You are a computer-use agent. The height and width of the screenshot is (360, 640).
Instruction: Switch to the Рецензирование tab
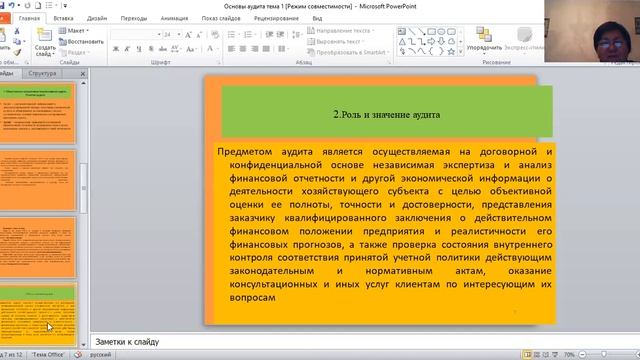click(x=276, y=18)
